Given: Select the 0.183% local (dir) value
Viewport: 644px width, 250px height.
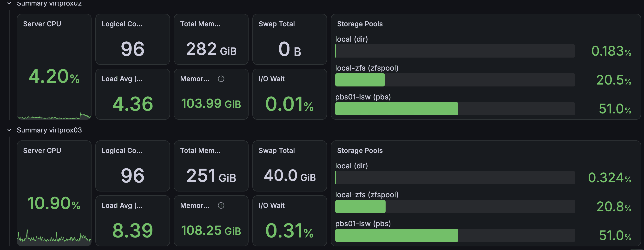Looking at the screenshot, I should 611,51.
